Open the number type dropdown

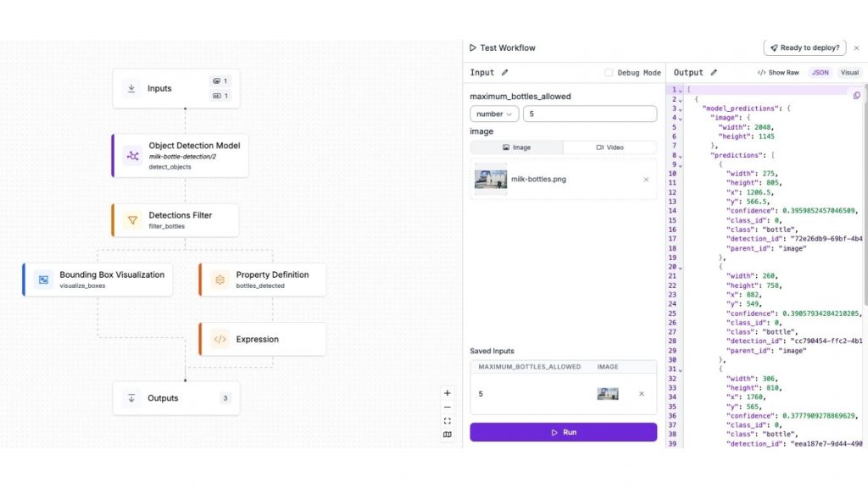pos(493,113)
